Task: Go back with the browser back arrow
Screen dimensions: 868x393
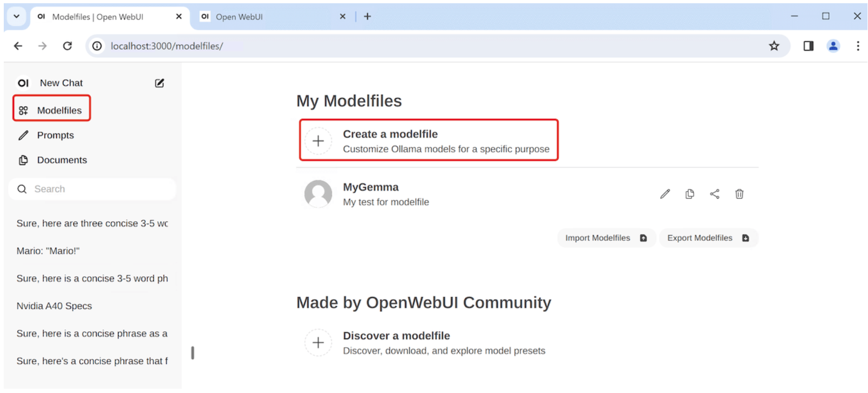Action: (18, 46)
